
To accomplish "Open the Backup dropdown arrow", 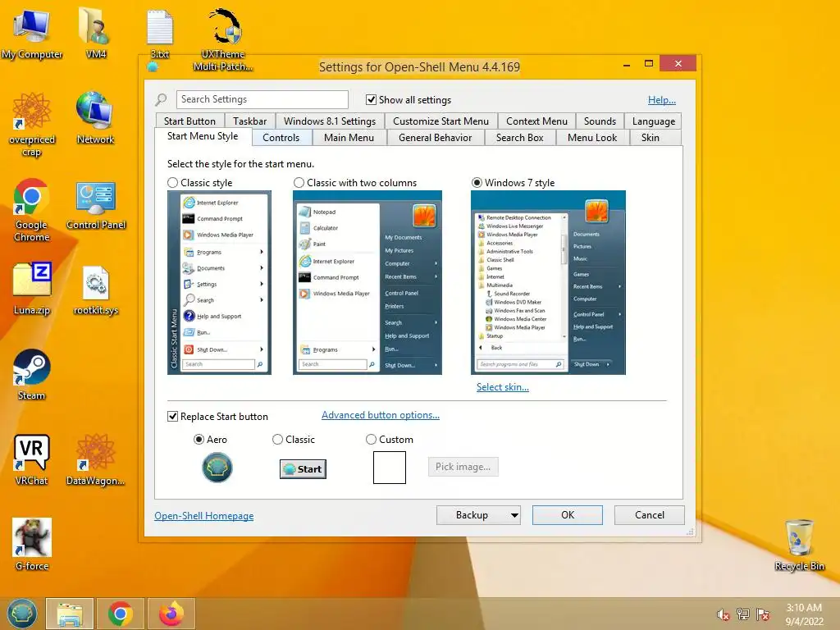I will tap(514, 515).
